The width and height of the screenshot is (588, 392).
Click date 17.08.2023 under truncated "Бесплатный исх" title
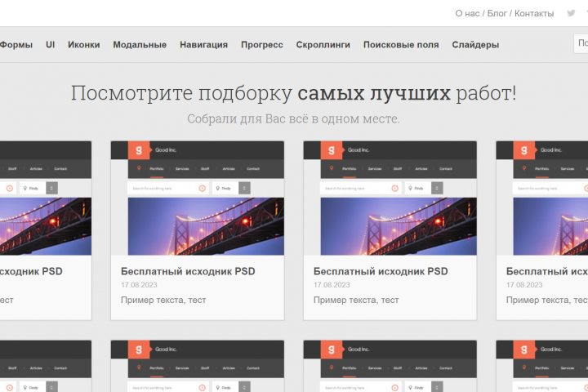point(524,285)
